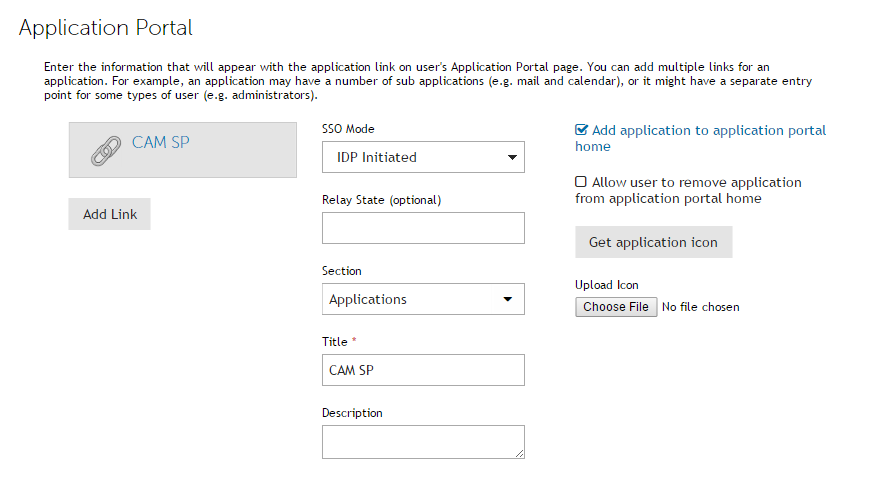Click the Add Link button
This screenshot has width=870, height=498.
[x=109, y=214]
